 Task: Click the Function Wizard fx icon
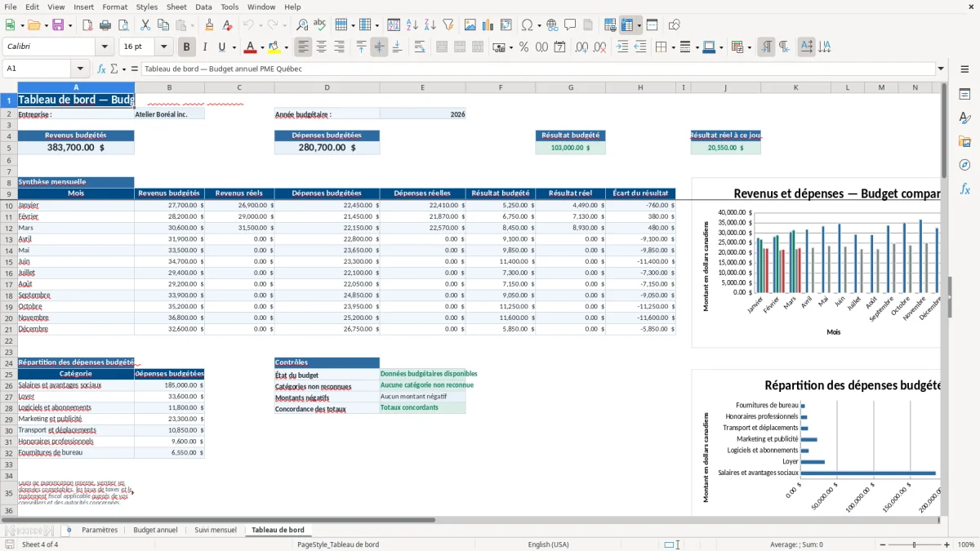click(102, 69)
